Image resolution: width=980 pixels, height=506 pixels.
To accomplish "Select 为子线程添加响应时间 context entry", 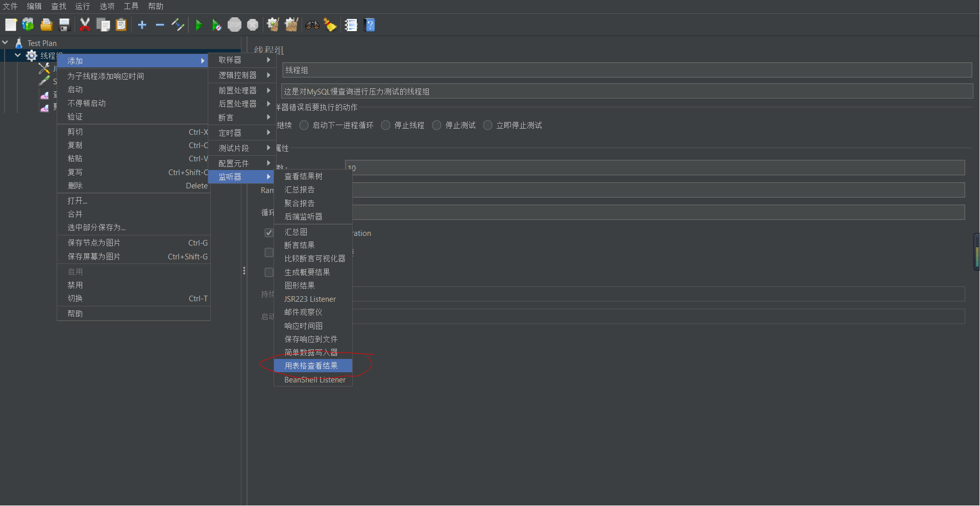I will click(134, 76).
